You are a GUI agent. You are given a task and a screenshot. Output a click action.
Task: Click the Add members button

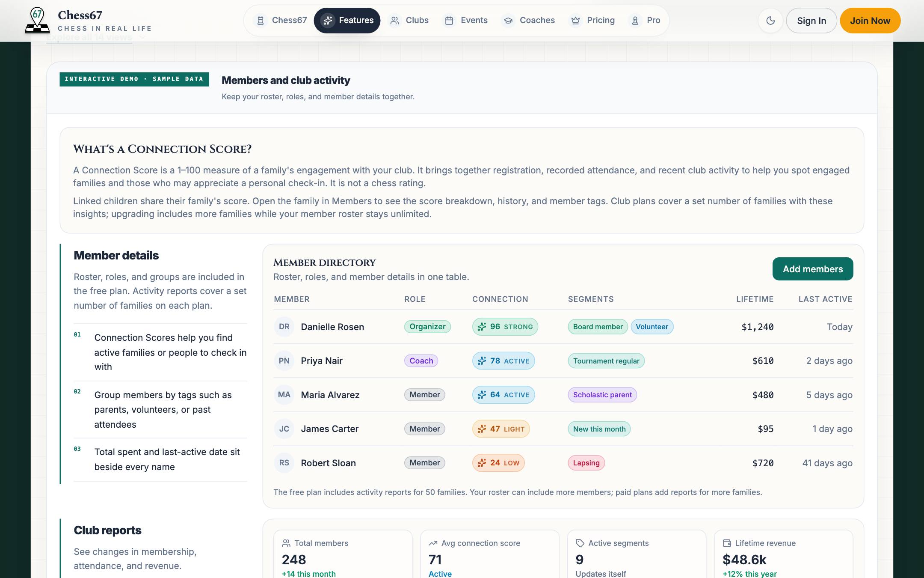[813, 269]
